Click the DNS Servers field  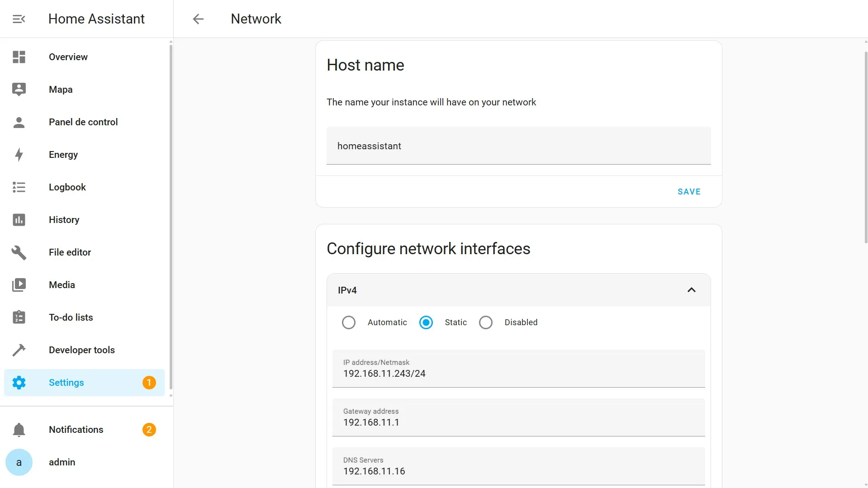[x=518, y=466]
